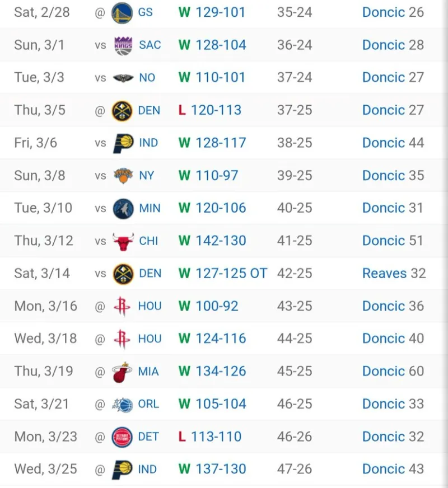This screenshot has height=488, width=448.
Task: Click the Minnesota Timberwolves logo
Action: (x=123, y=208)
